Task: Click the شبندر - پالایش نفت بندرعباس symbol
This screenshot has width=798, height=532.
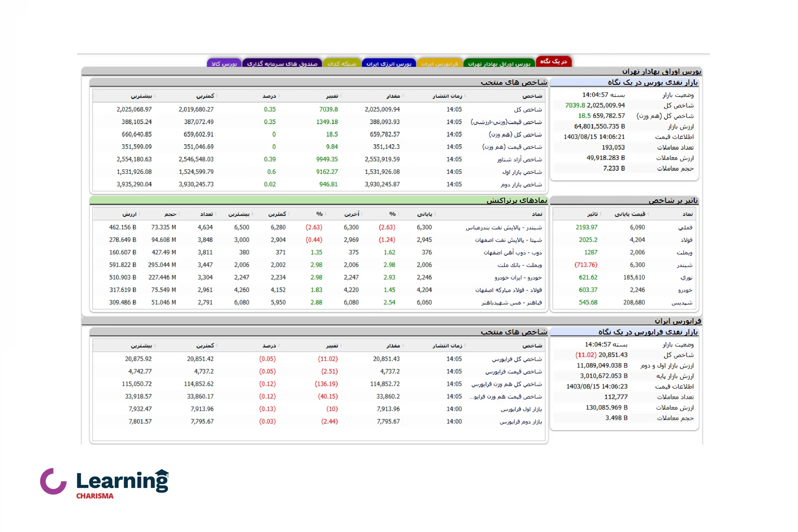Action: (x=503, y=227)
